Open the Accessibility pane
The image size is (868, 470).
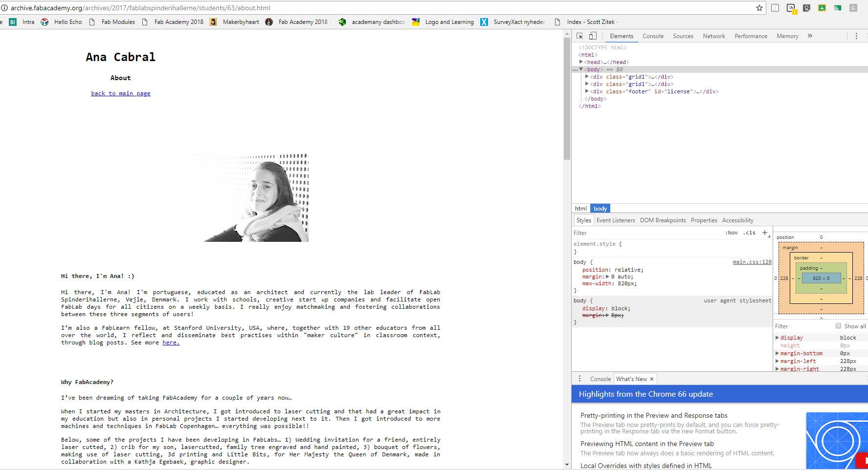point(737,220)
